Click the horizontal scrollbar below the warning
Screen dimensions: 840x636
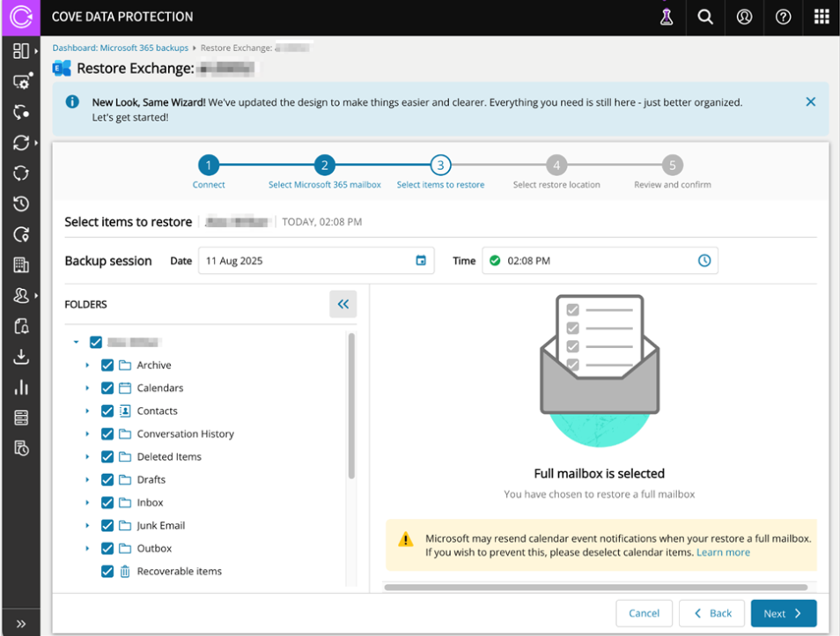point(596,588)
